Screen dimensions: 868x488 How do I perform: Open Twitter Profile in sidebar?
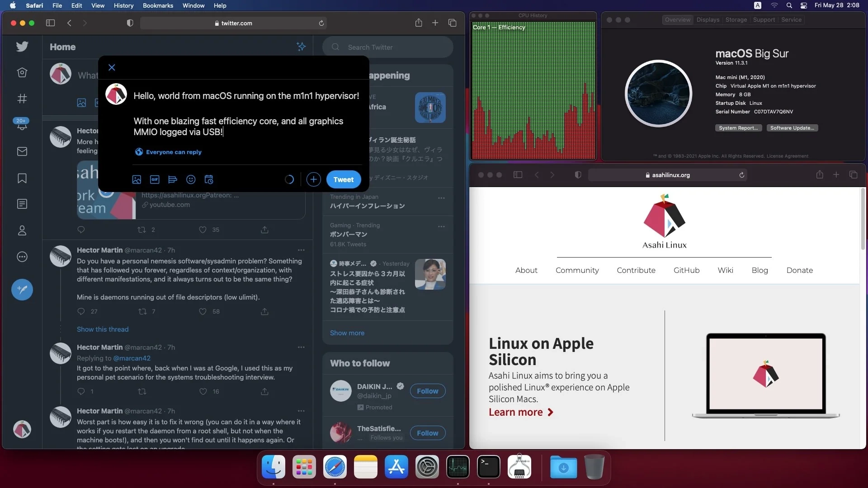(x=22, y=230)
